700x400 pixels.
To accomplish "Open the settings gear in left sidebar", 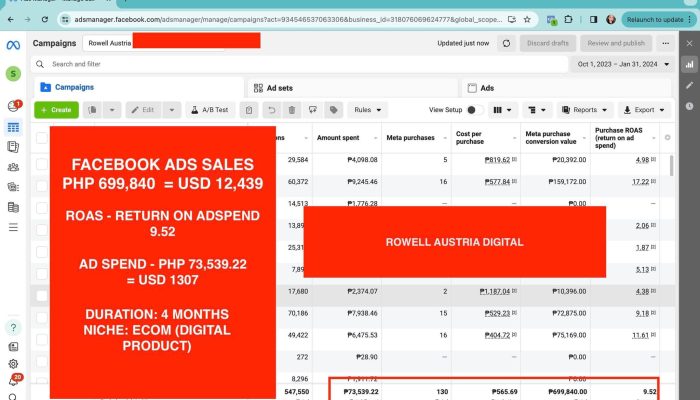I will pos(13,363).
